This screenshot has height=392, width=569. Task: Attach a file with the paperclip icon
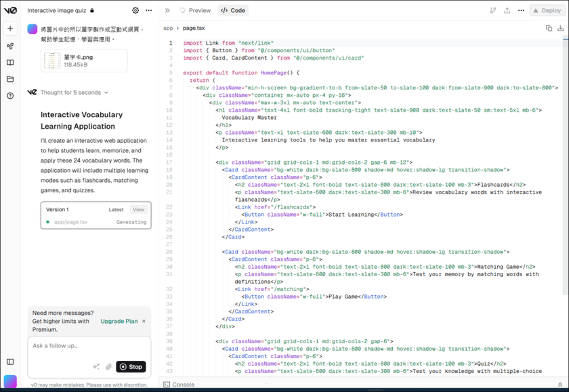pos(108,367)
